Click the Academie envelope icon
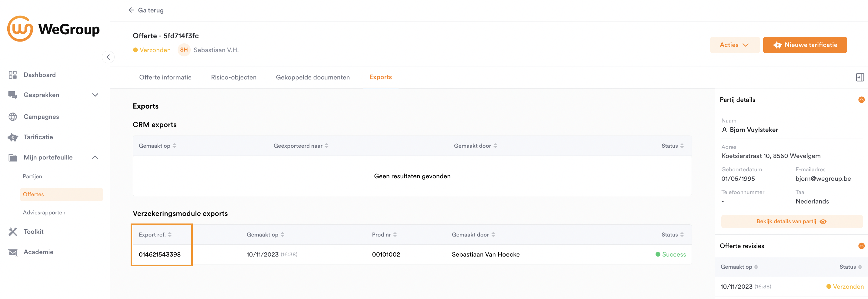 pos(13,252)
